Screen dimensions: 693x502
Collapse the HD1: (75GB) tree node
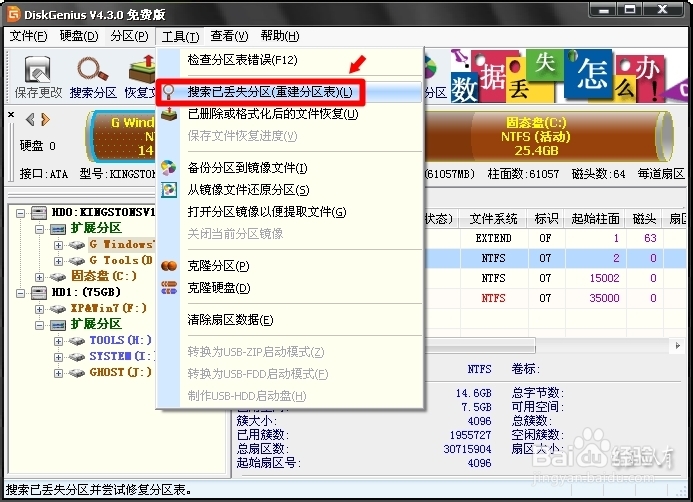20,293
